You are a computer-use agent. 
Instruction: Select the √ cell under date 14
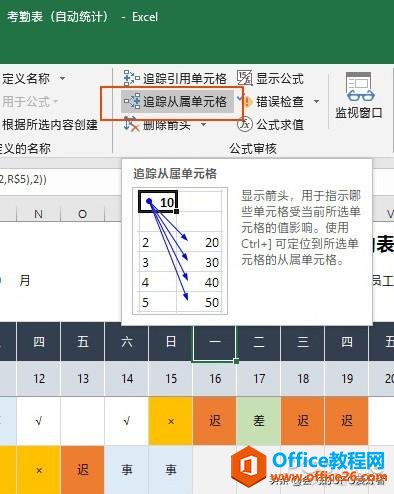(x=127, y=421)
